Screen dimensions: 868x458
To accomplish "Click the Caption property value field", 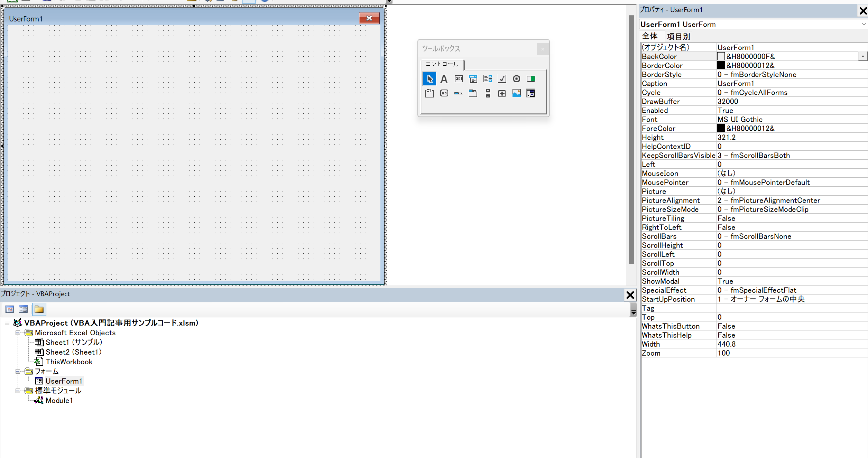I will (x=761, y=83).
